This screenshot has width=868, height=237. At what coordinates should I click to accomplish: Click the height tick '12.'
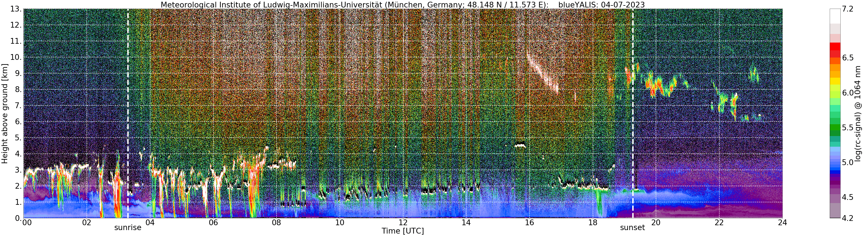point(16,25)
